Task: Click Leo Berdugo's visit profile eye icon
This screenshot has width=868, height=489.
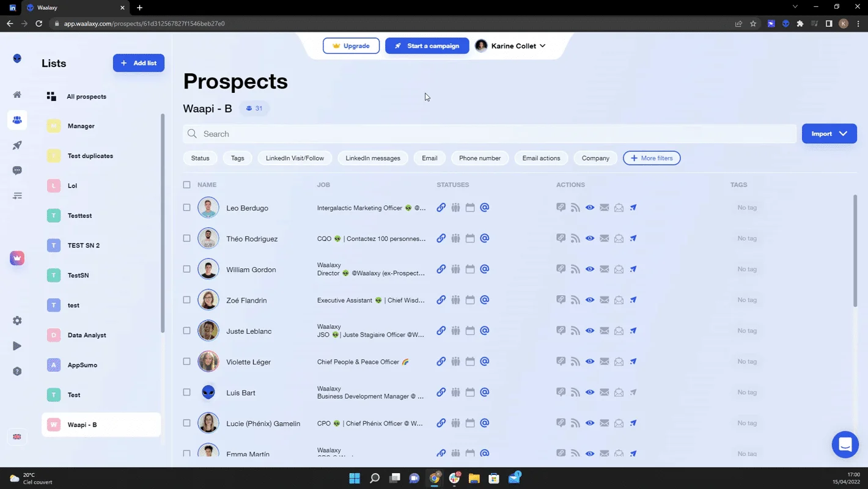Action: click(x=590, y=208)
